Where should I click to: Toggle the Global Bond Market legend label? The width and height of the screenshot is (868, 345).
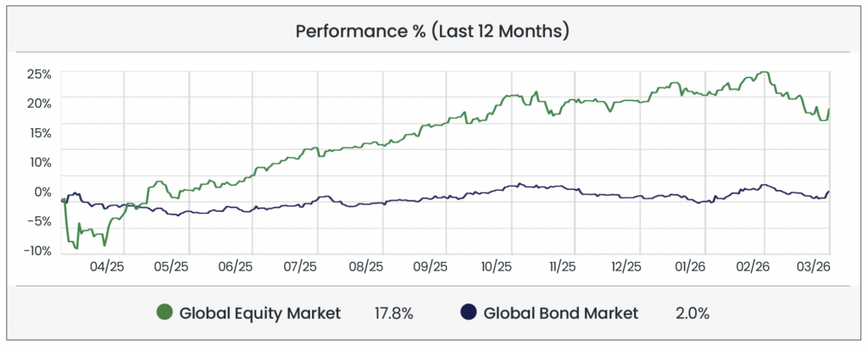click(x=559, y=313)
